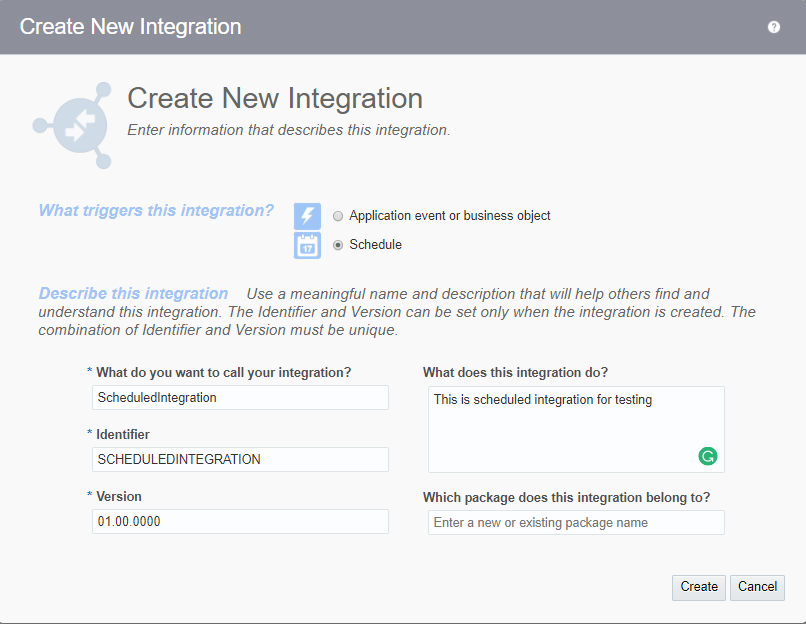The image size is (806, 624).
Task: Click the Version field showing 01.00.0000
Action: coord(240,522)
